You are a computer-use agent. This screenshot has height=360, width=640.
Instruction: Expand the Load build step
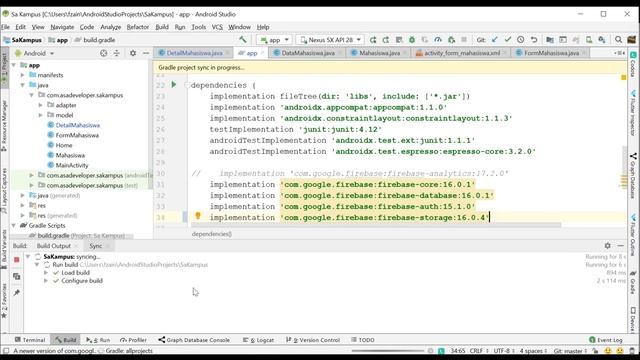coord(46,273)
